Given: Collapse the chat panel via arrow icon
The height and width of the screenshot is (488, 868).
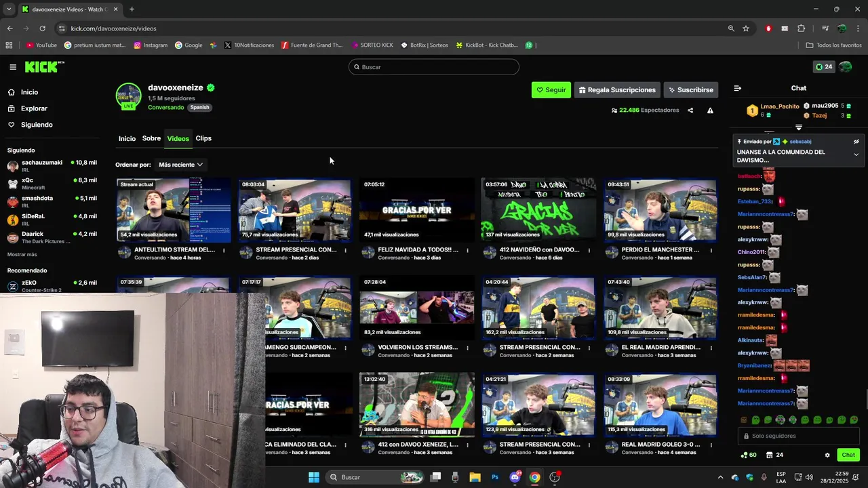Looking at the screenshot, I should (x=738, y=88).
